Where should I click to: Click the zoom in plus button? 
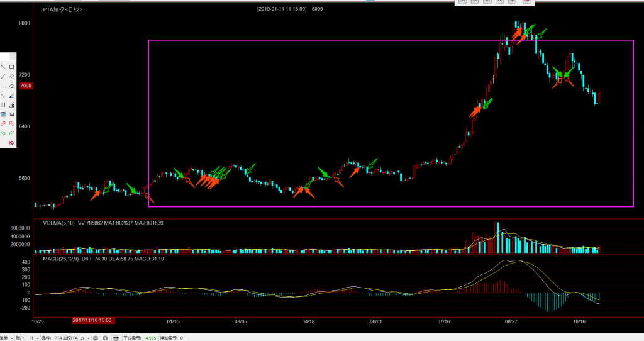(x=105, y=338)
